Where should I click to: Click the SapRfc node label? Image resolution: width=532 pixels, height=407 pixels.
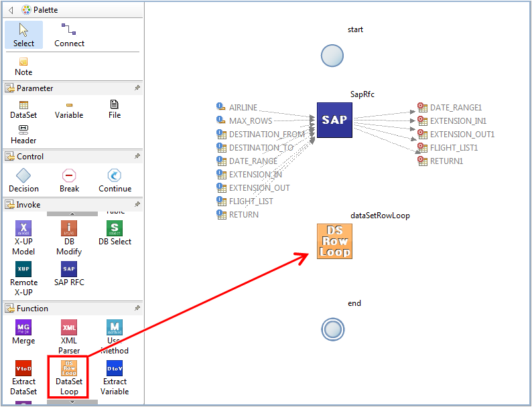pos(362,94)
